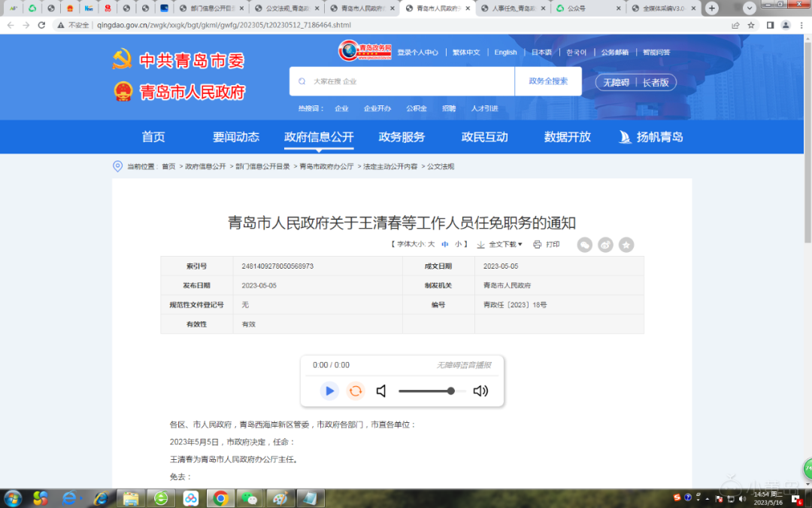The image size is (812, 508).
Task: Open Windows Start menu button
Action: 14,498
